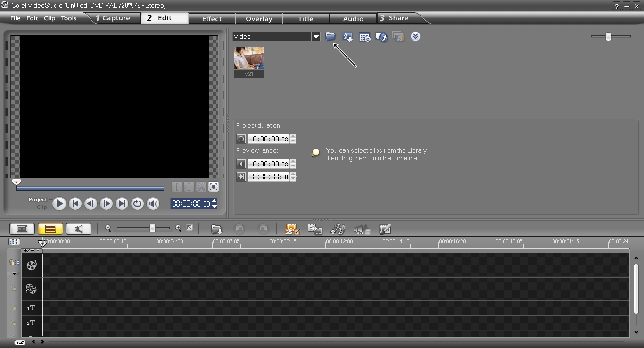Screen dimensions: 644x348
Task: Expand the library options double-chevron
Action: (x=415, y=36)
